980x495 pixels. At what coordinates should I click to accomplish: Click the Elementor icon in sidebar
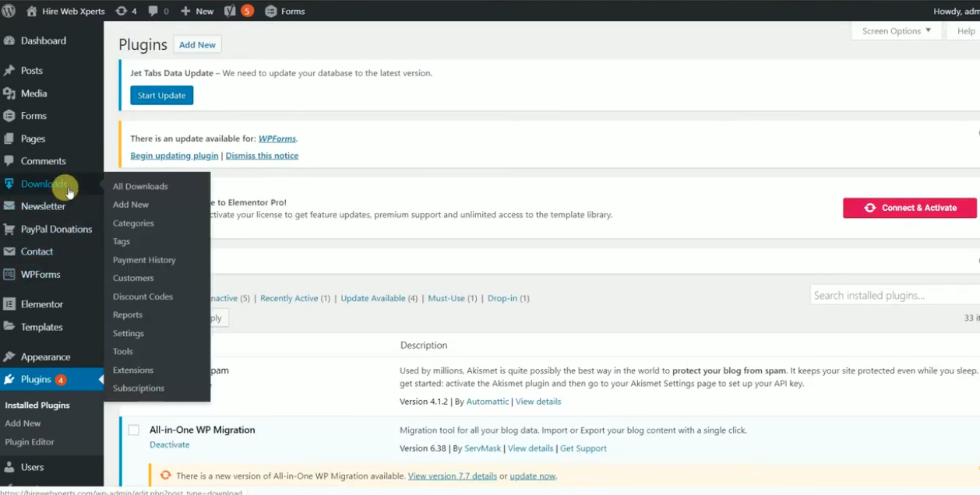point(9,304)
